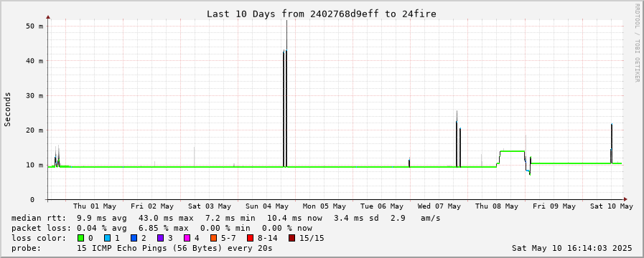Image resolution: width=644 pixels, height=258 pixels.
Task: Click the orange 5-7 loss swatch
Action: pyautogui.click(x=213, y=238)
